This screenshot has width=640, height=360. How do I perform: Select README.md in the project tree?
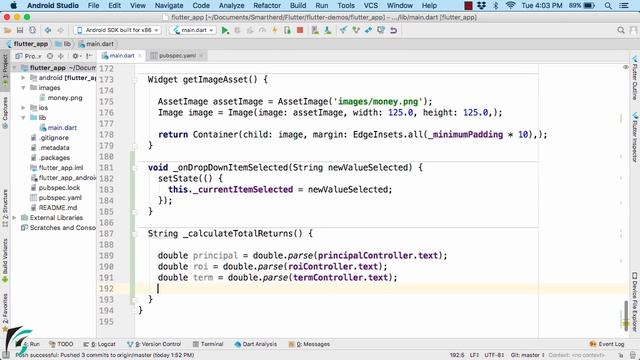pyautogui.click(x=53, y=208)
